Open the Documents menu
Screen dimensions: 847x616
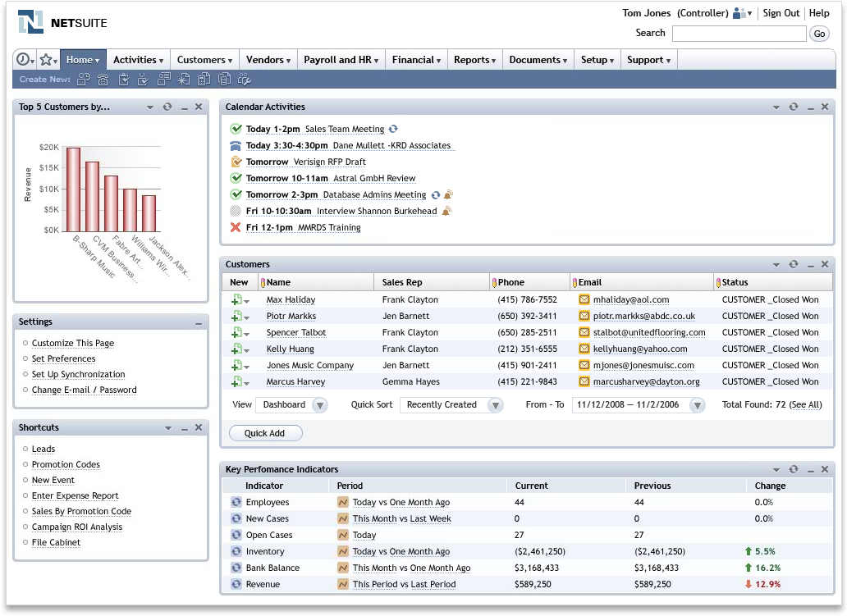pyautogui.click(x=538, y=60)
